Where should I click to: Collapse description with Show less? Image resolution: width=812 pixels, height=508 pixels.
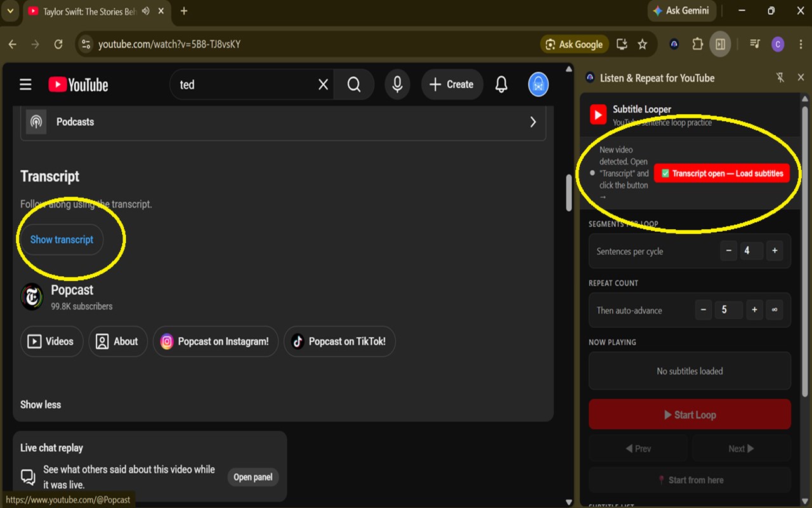click(x=41, y=404)
